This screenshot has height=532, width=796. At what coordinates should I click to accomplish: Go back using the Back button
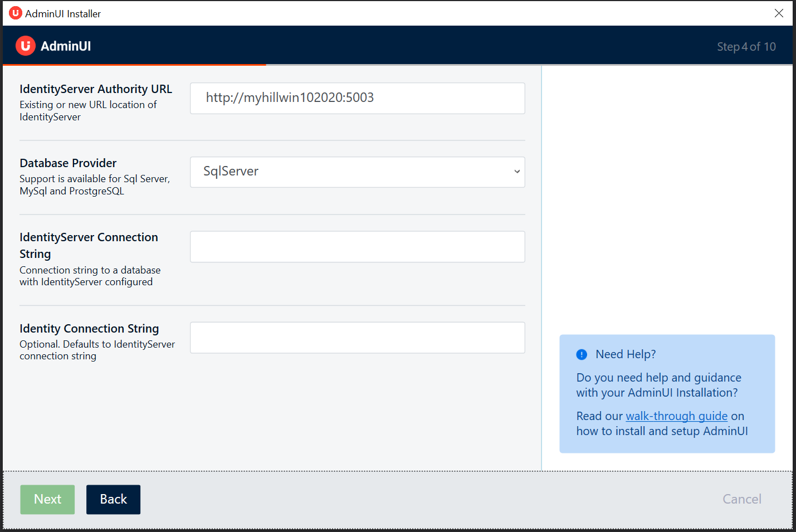pyautogui.click(x=113, y=499)
